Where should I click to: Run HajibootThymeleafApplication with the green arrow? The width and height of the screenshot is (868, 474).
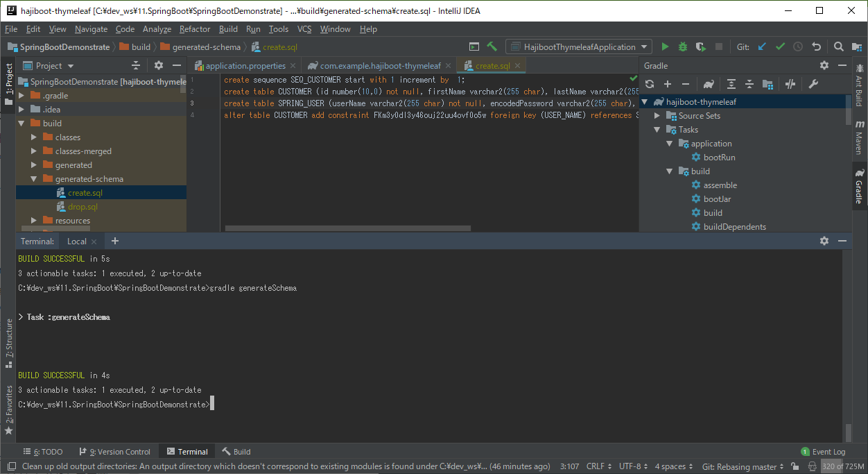point(665,46)
